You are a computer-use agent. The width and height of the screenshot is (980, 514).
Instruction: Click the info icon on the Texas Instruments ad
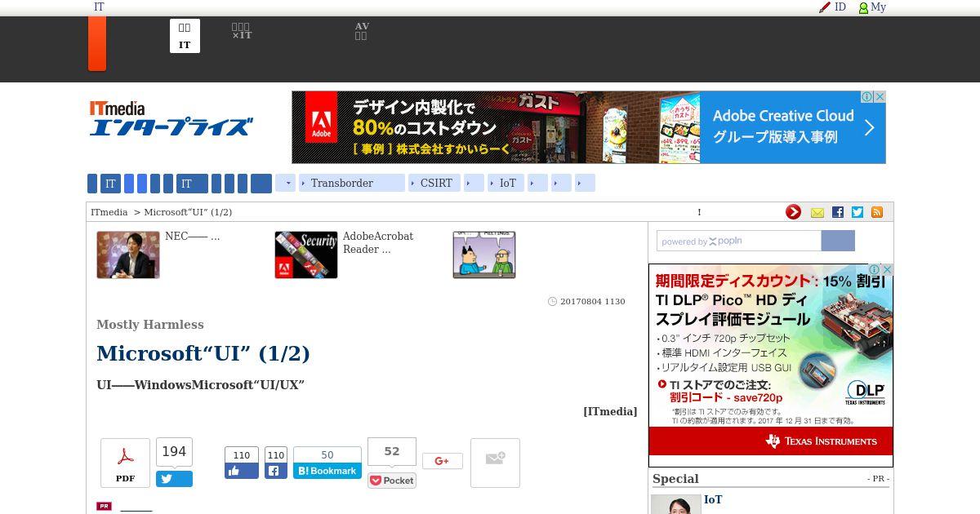[875, 270]
